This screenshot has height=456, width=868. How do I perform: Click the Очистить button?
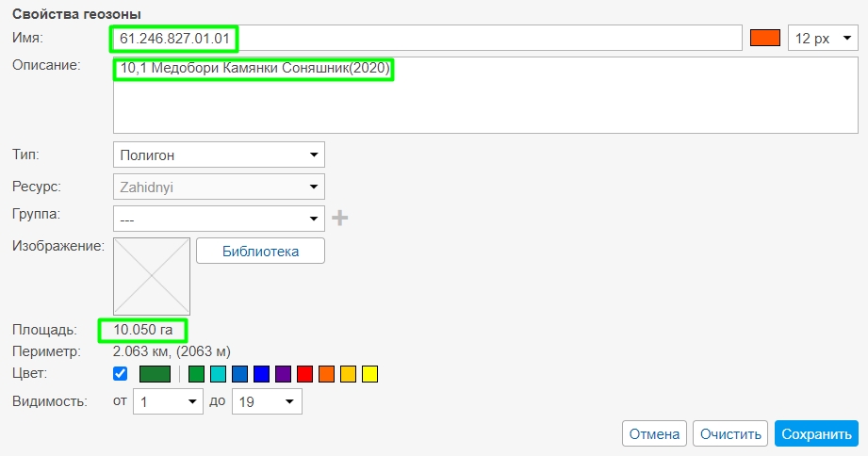click(729, 434)
